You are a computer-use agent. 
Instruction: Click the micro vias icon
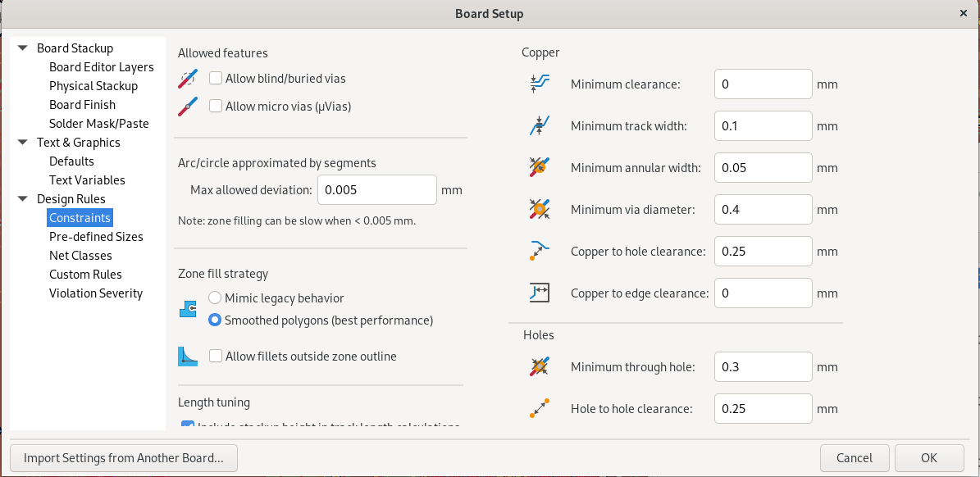pos(189,106)
